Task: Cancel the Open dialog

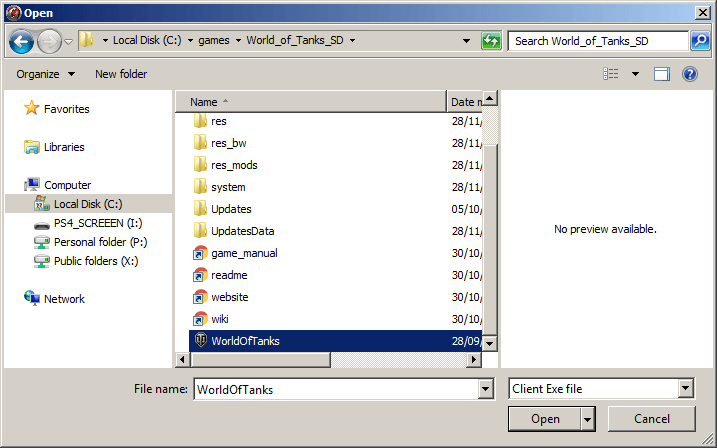Action: click(x=652, y=419)
